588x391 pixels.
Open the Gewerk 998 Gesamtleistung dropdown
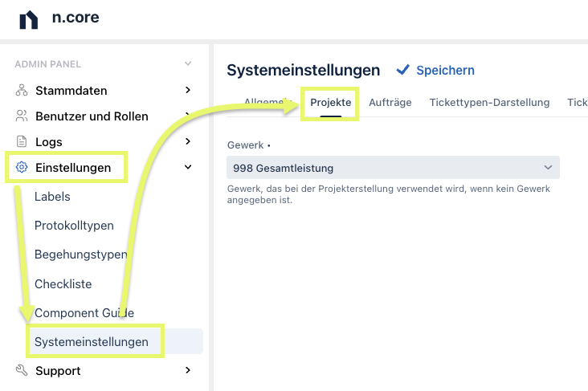393,168
